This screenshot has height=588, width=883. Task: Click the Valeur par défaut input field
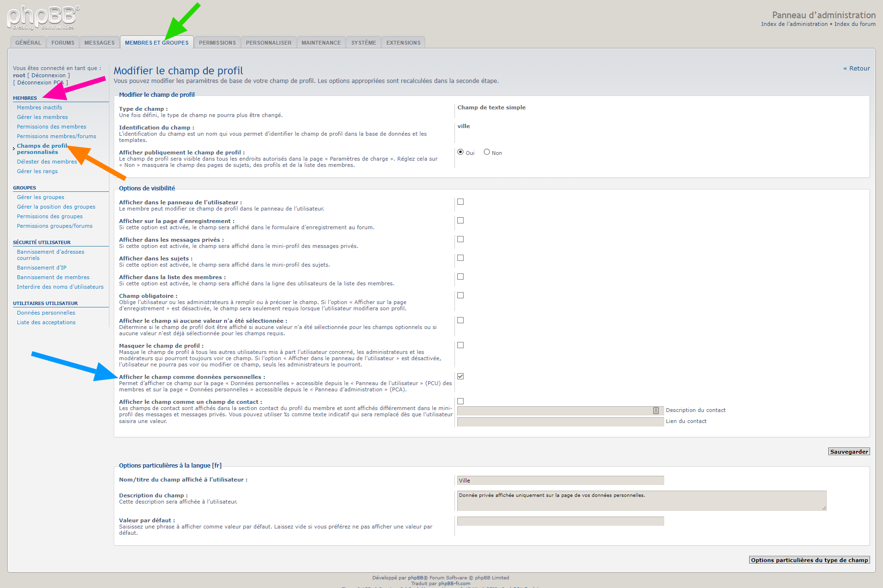tap(560, 521)
